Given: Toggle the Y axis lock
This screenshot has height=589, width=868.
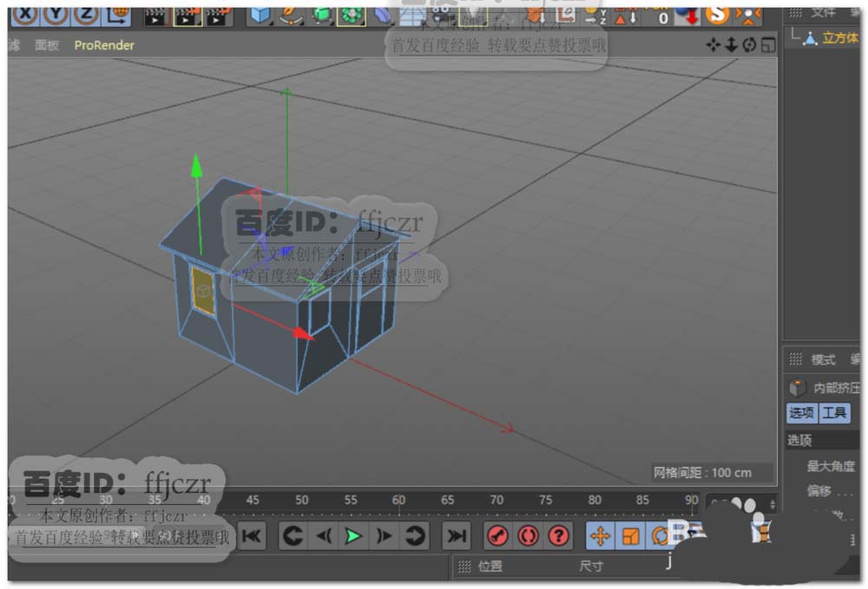Looking at the screenshot, I should pos(56,15).
